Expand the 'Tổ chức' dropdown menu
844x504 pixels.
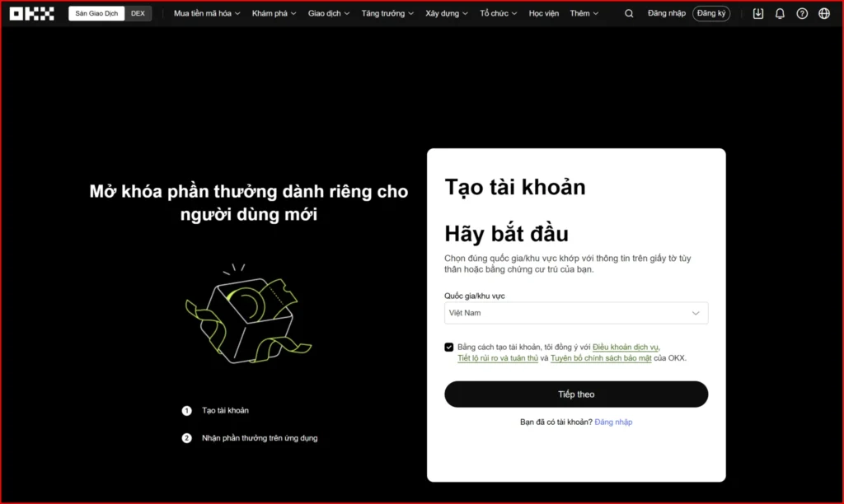(498, 13)
